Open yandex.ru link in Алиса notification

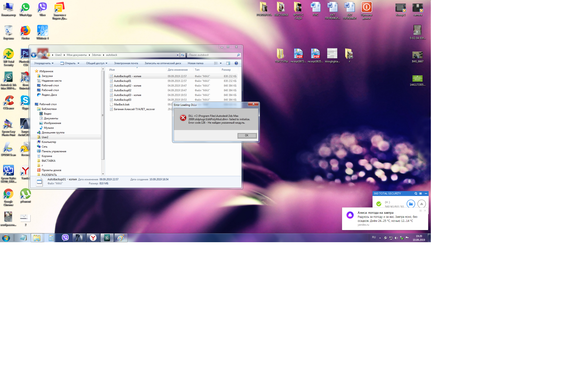point(363,225)
